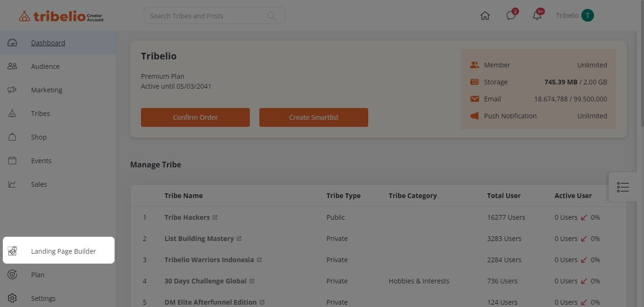The width and height of the screenshot is (644, 307).
Task: Open the Sales menu item
Action: (x=58, y=184)
